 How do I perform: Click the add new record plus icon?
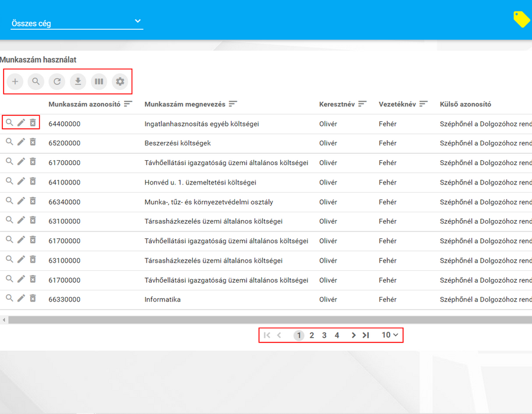pos(15,82)
